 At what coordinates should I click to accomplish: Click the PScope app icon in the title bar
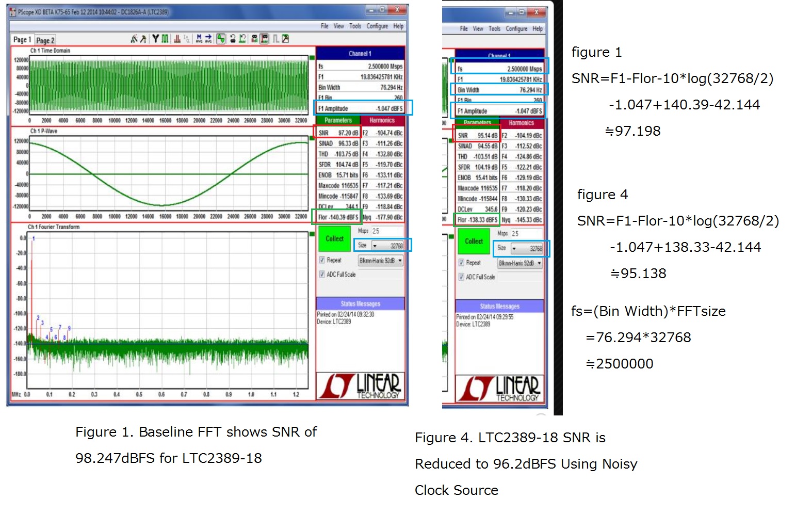click(13, 12)
